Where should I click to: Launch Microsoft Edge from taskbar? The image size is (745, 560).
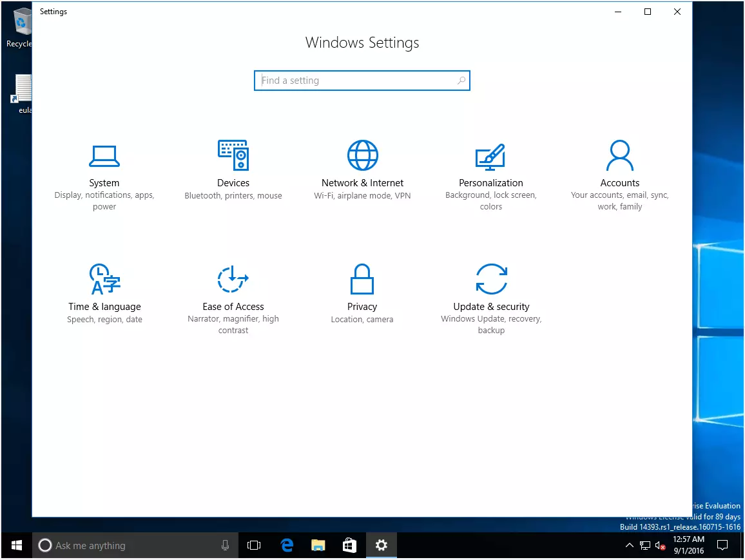[287, 545]
